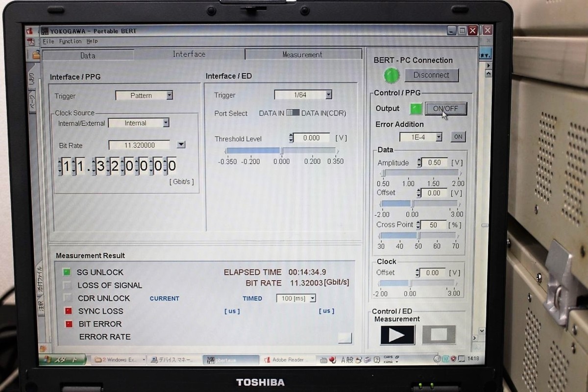Toggle PPG output with ON/OFF button
The image size is (588, 392).
pos(445,109)
